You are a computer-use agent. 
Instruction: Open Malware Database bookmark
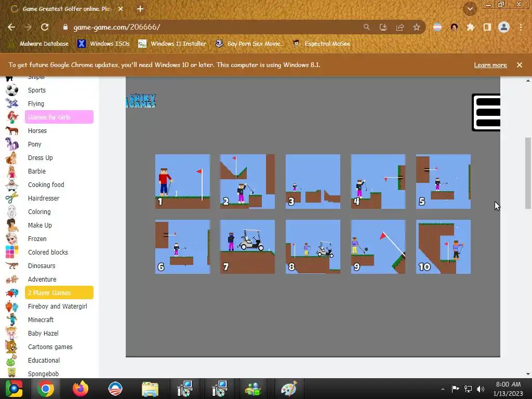click(x=39, y=44)
